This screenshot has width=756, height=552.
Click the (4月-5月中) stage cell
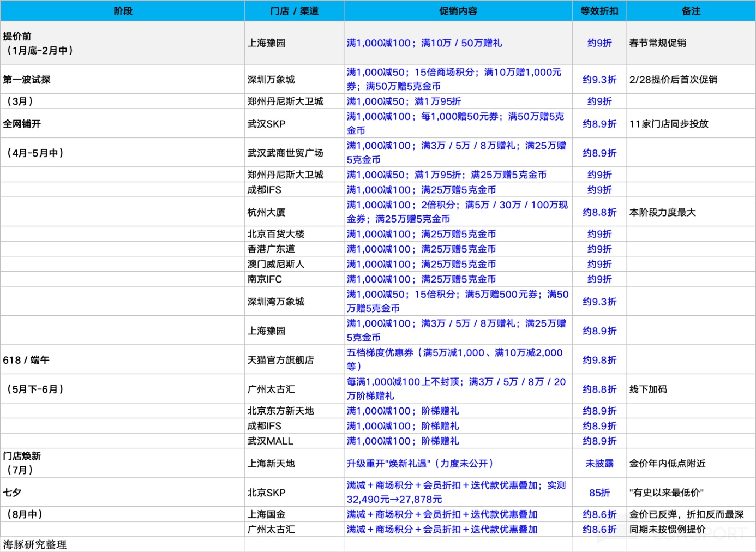point(123,153)
